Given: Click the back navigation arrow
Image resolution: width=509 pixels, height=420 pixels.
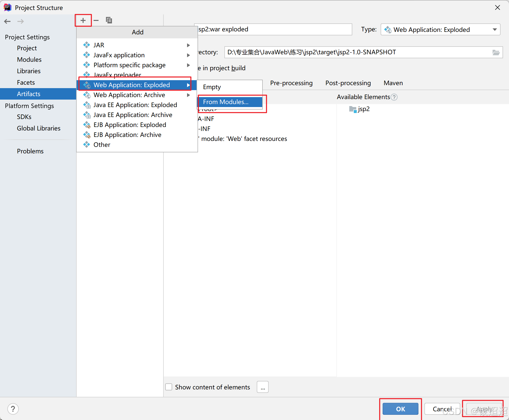Looking at the screenshot, I should 7,21.
